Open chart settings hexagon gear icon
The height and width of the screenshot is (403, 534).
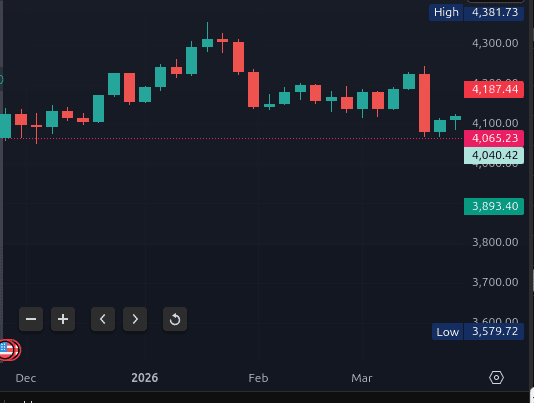(496, 377)
